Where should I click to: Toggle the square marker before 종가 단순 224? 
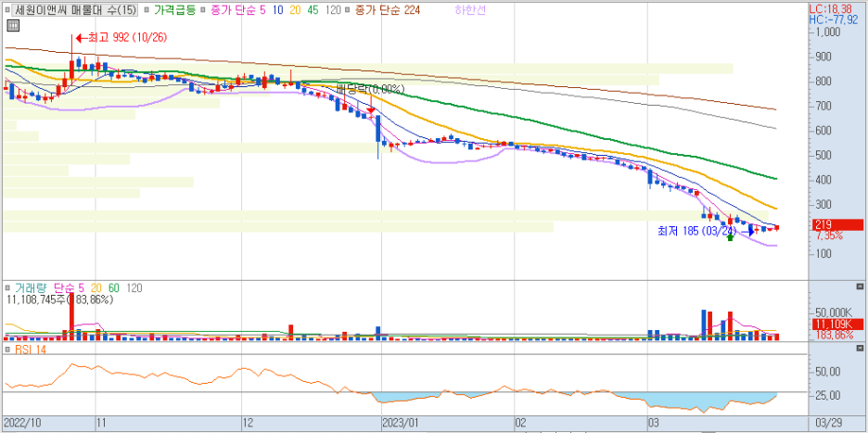[347, 10]
